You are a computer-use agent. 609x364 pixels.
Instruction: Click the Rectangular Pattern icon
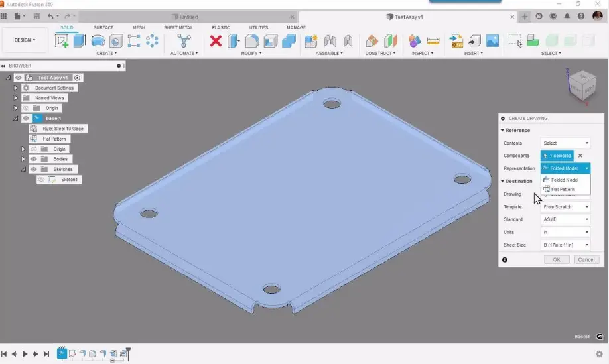click(x=134, y=40)
